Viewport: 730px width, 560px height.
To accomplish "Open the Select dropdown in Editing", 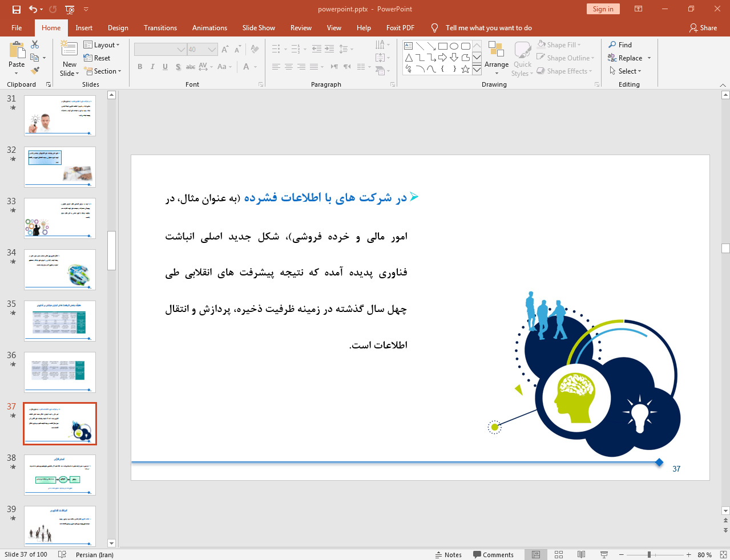I will (625, 71).
